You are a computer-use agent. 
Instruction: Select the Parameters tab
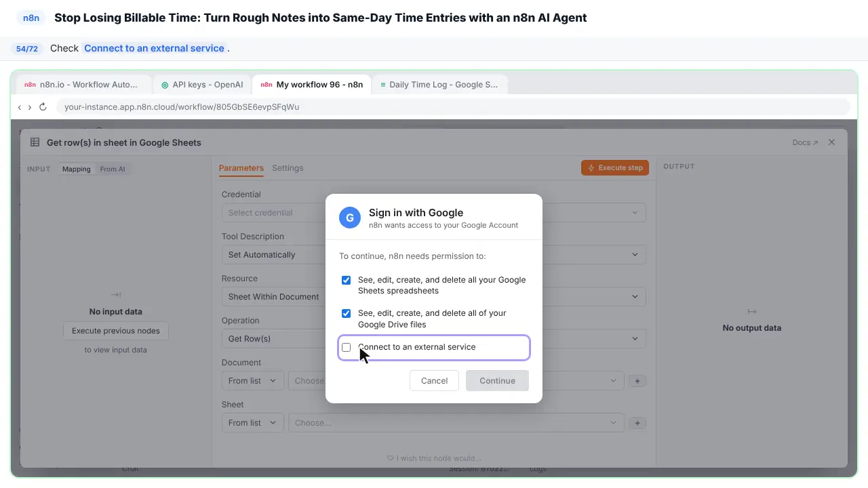point(241,168)
